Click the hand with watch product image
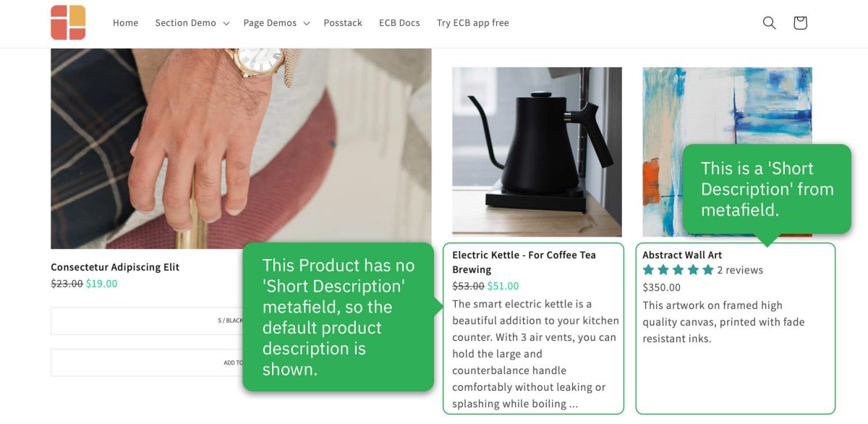868x424 pixels. [x=240, y=148]
